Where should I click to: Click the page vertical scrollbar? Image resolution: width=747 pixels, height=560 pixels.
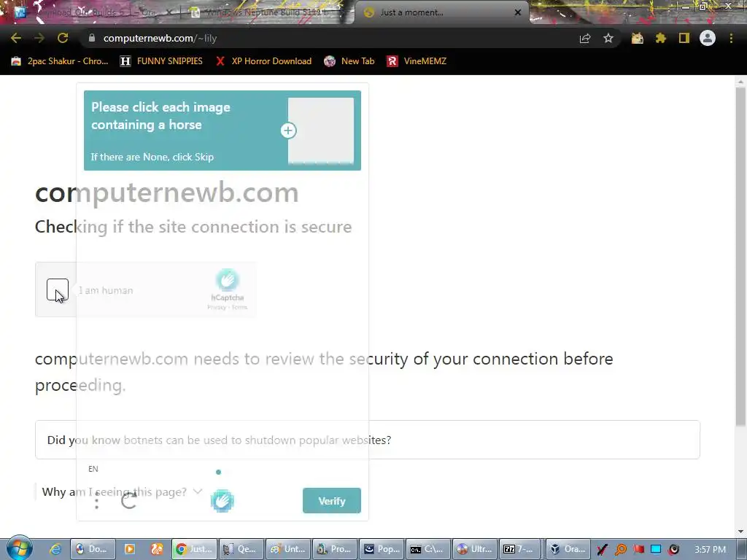[x=740, y=256]
